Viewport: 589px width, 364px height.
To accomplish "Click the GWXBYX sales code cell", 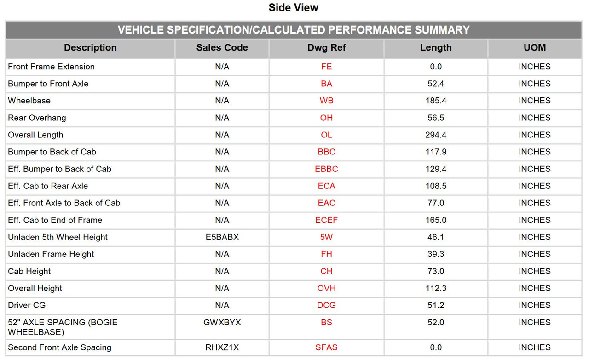I will [x=222, y=327].
